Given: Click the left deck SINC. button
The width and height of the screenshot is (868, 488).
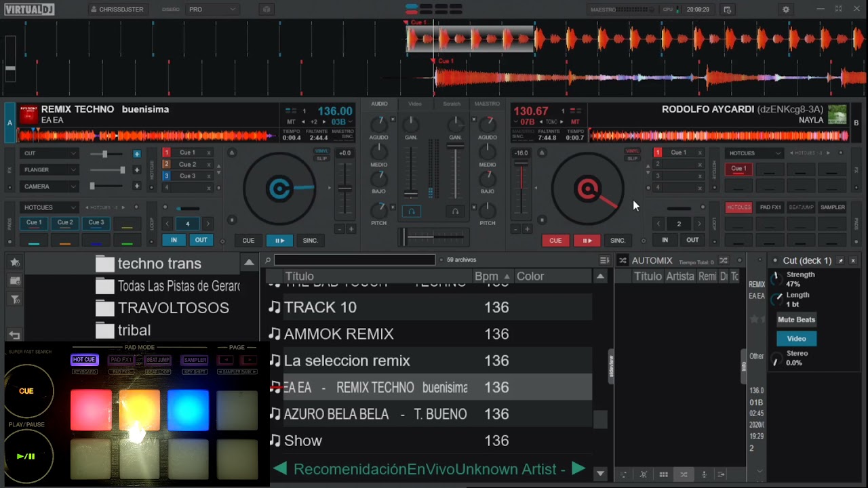Looking at the screenshot, I should pyautogui.click(x=310, y=241).
